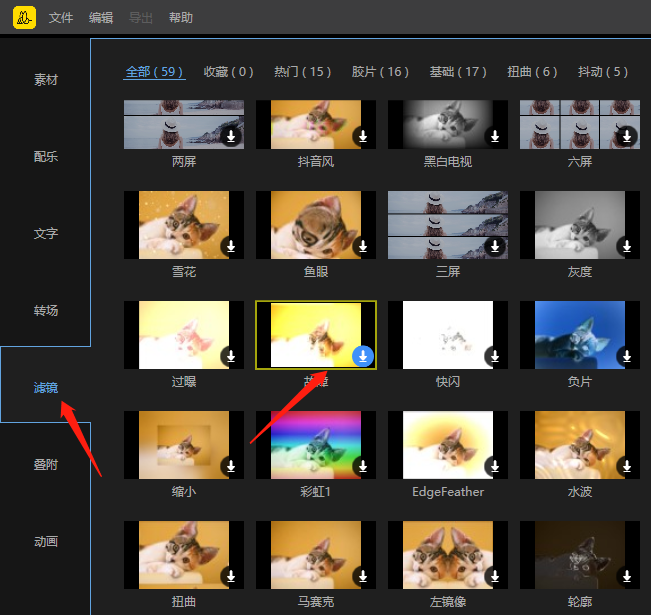Viewport: 651px width, 615px height.
Task: Open the 文件 menu
Action: click(61, 18)
